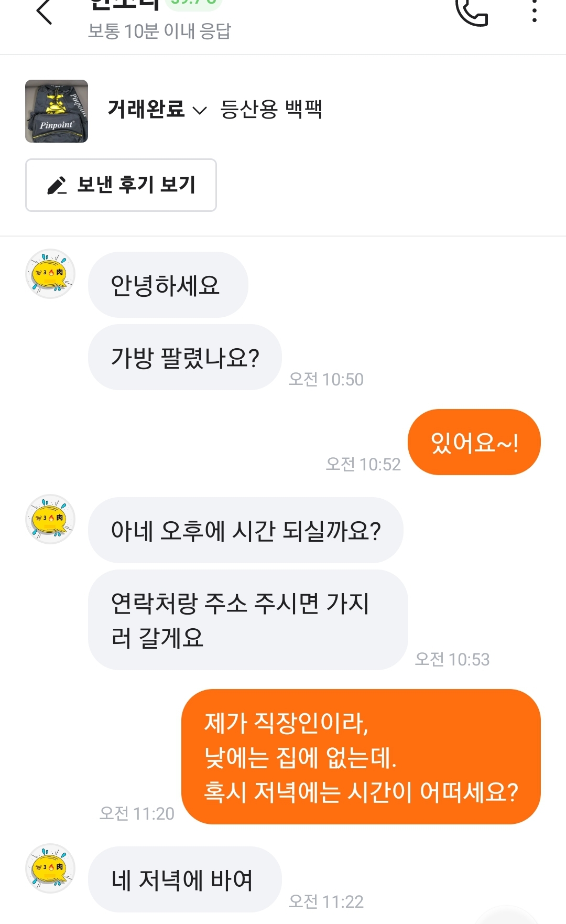Tap the orange 있어요~! message bubble
Screen dimensions: 566x924
(474, 442)
